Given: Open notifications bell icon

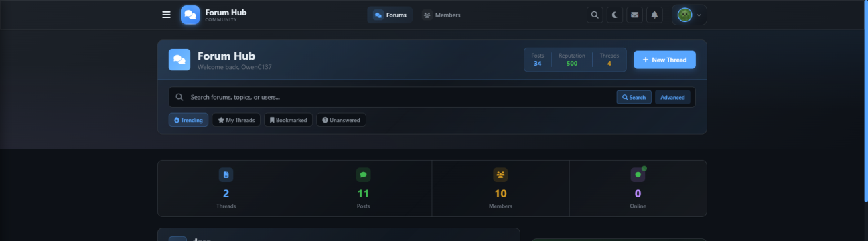Looking at the screenshot, I should point(655,15).
